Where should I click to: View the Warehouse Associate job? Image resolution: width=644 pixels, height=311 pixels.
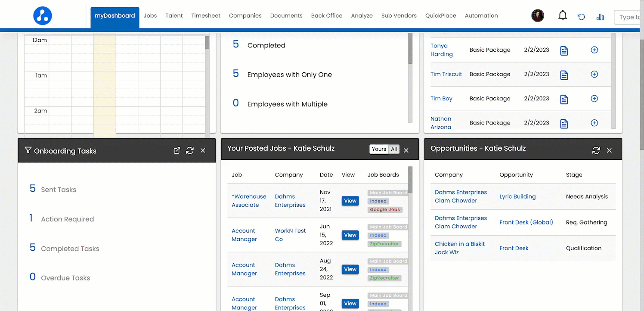pyautogui.click(x=350, y=201)
